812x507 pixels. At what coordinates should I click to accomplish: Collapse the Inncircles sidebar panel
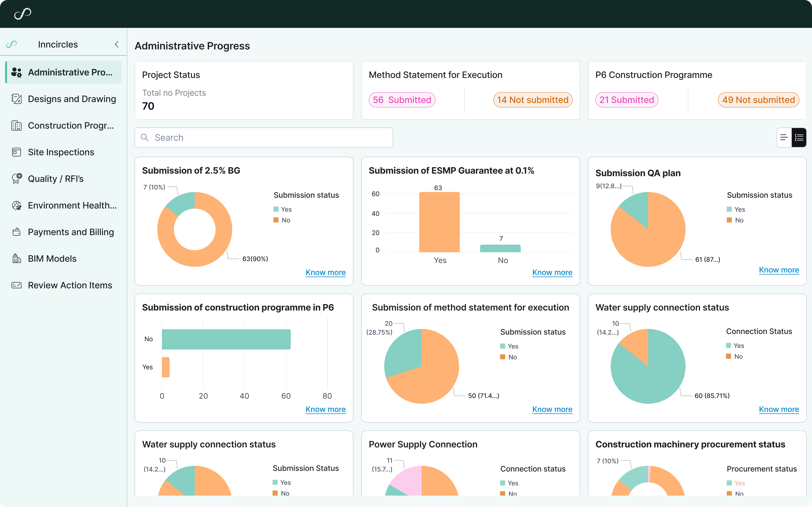tap(117, 44)
